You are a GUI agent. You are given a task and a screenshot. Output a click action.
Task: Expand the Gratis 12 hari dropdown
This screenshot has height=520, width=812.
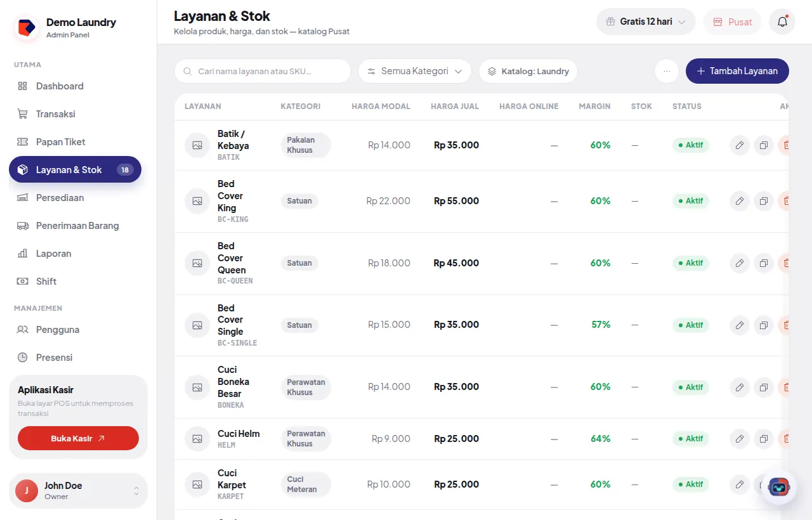pos(646,22)
